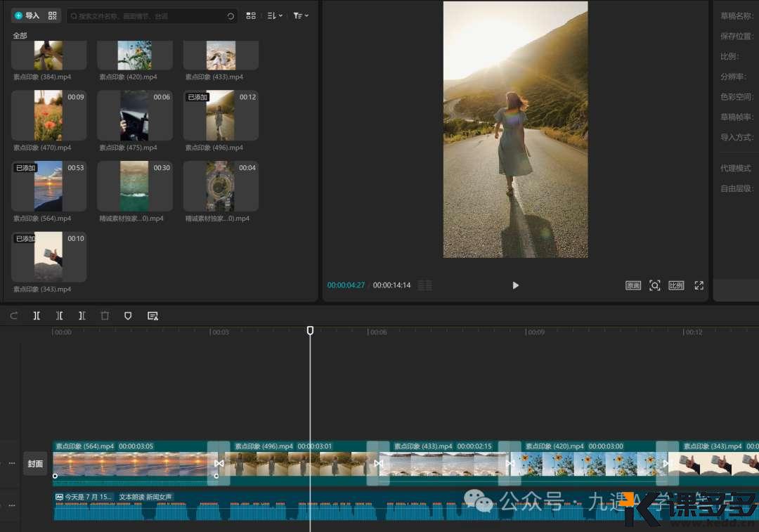Open the QR code icon beside 导入
Image resolution: width=759 pixels, height=532 pixels.
[x=52, y=15]
